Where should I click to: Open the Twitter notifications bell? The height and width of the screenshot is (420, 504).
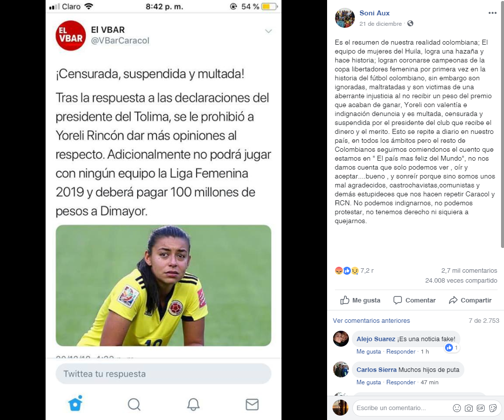click(193, 404)
